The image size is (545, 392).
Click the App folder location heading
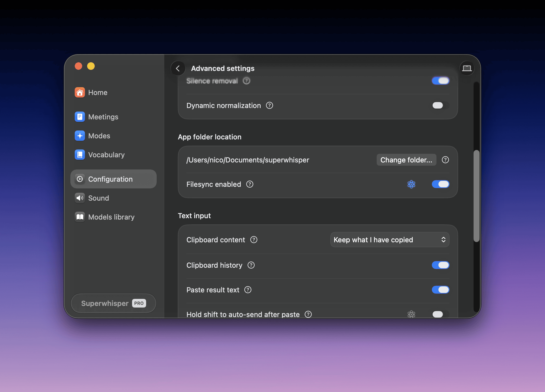(209, 137)
